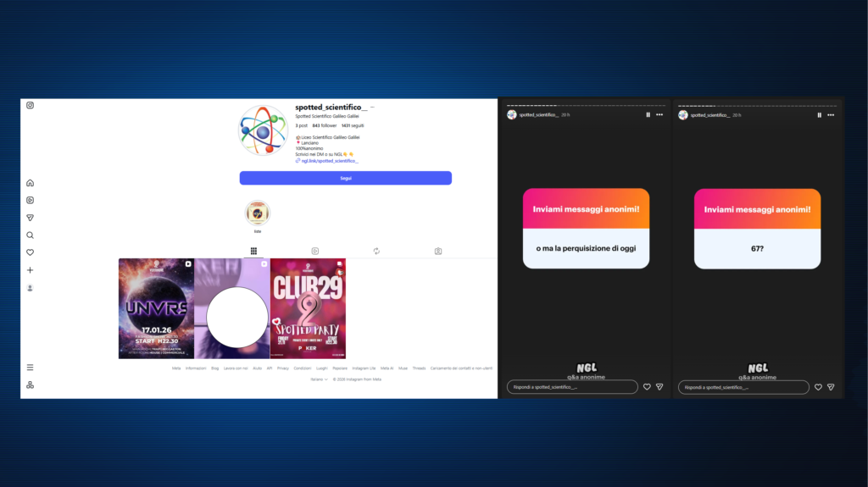
Task: Open the hamburger more menu
Action: coord(30,368)
